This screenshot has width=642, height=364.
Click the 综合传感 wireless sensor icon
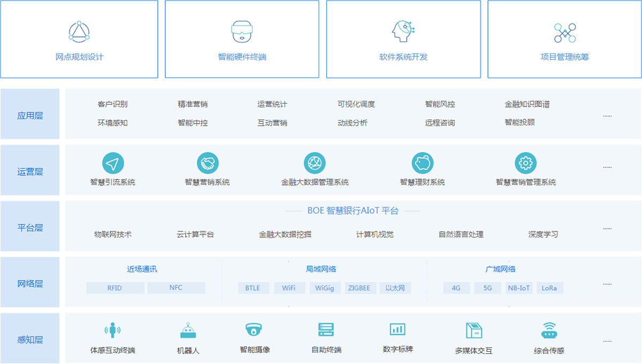(549, 331)
